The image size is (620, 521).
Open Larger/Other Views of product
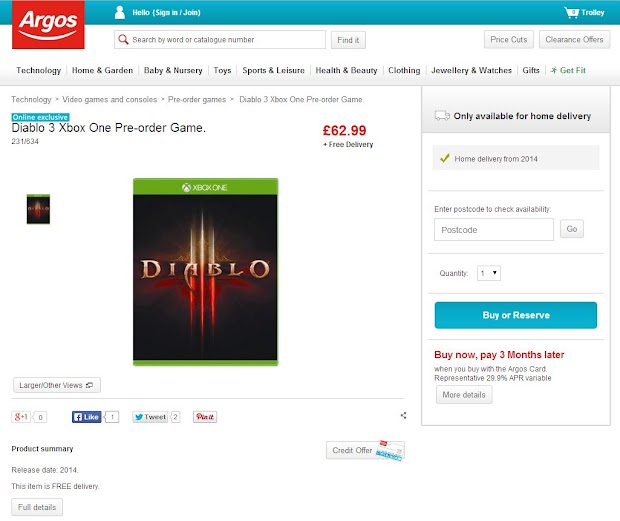coord(57,385)
